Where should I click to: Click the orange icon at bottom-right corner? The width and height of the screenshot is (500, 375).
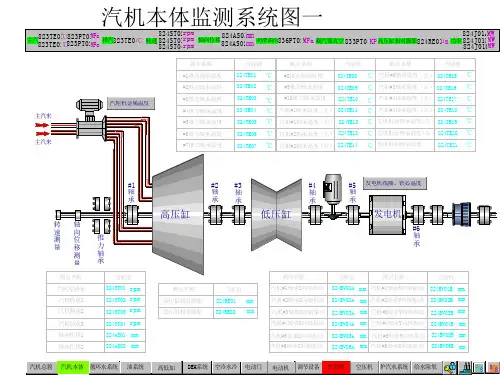click(493, 368)
